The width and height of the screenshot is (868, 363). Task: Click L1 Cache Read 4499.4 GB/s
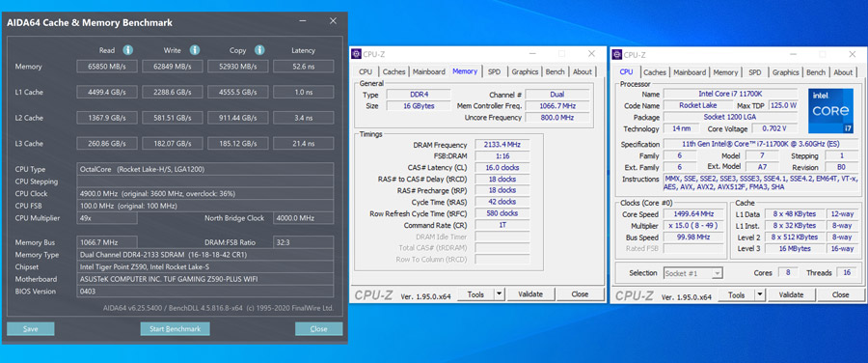[x=107, y=92]
